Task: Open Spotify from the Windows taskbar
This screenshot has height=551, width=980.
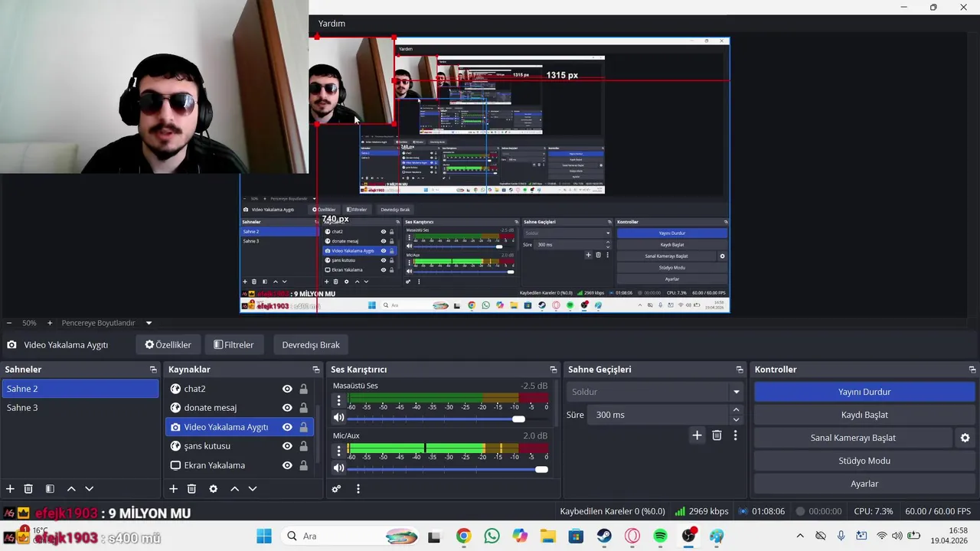Action: [x=660, y=536]
